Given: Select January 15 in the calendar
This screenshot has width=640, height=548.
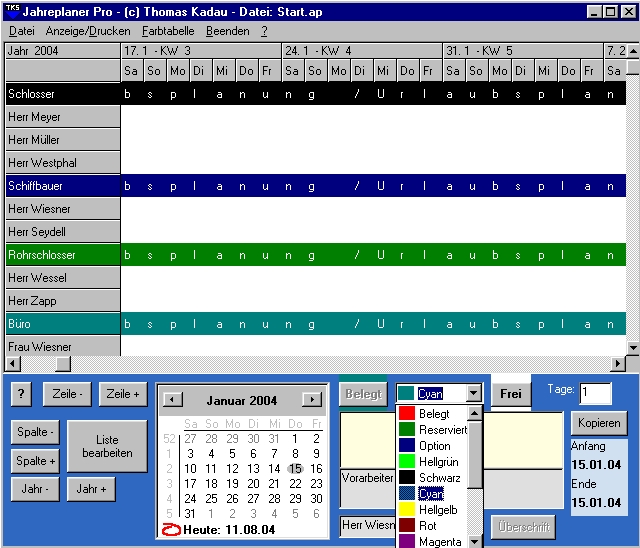Looking at the screenshot, I should 295,469.
